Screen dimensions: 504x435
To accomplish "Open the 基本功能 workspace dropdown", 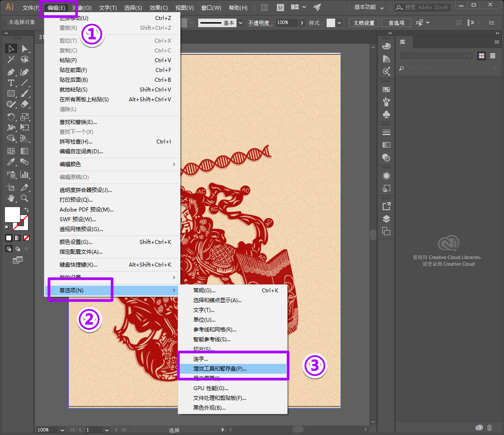I will pos(369,8).
